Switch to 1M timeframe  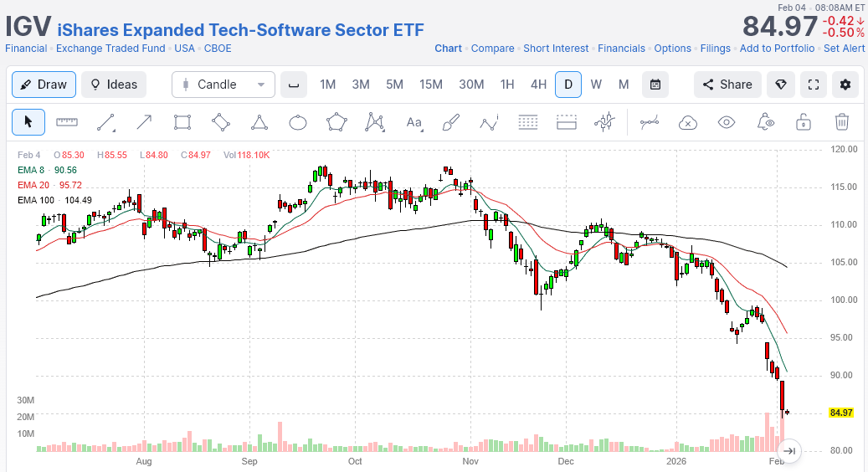328,85
